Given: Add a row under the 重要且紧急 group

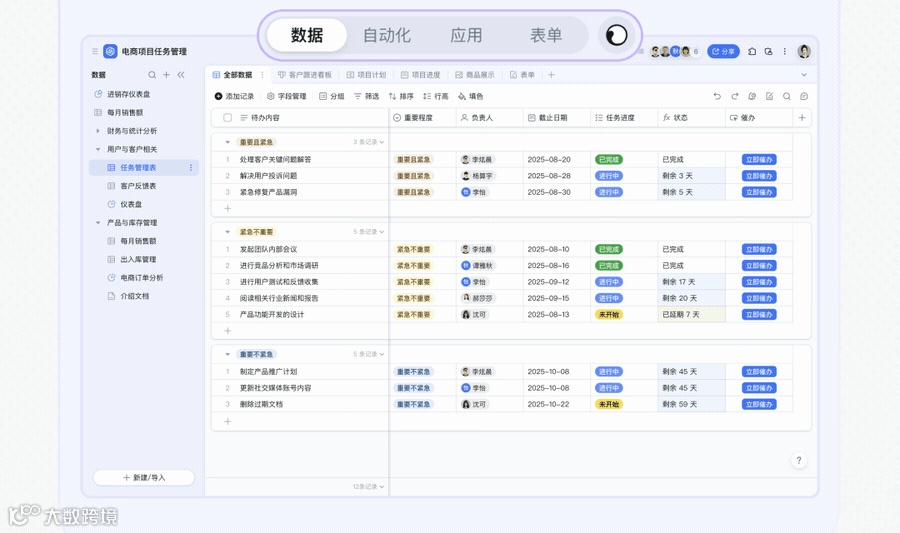Looking at the screenshot, I should (227, 208).
